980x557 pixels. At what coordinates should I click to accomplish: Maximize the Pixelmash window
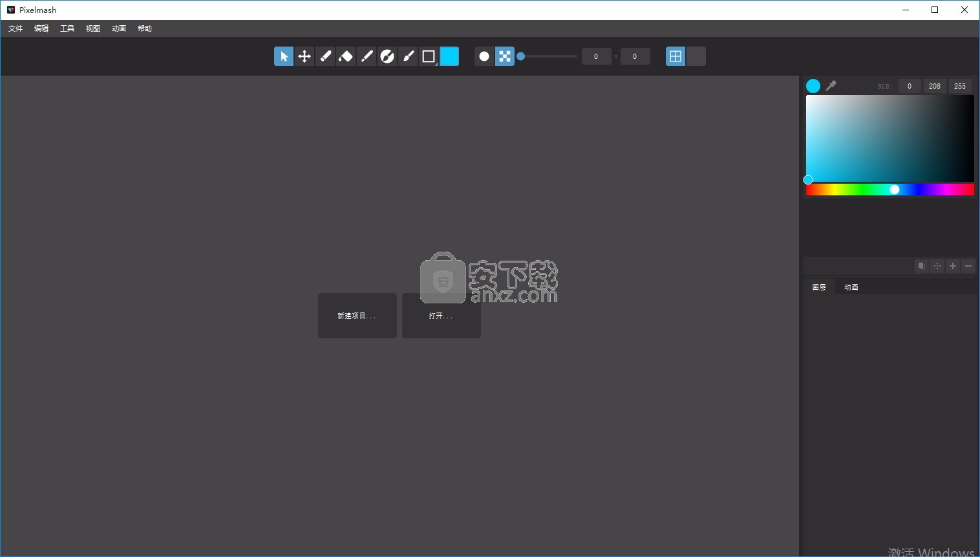click(x=935, y=10)
